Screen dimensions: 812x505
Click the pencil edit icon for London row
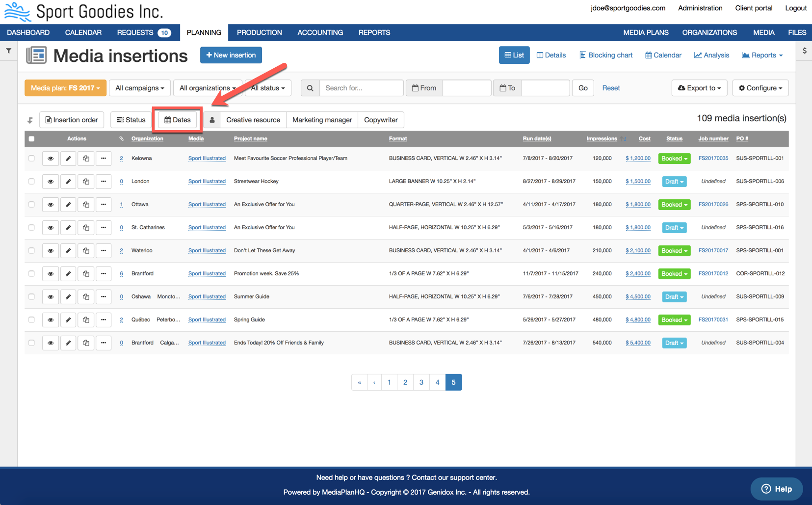(x=68, y=182)
